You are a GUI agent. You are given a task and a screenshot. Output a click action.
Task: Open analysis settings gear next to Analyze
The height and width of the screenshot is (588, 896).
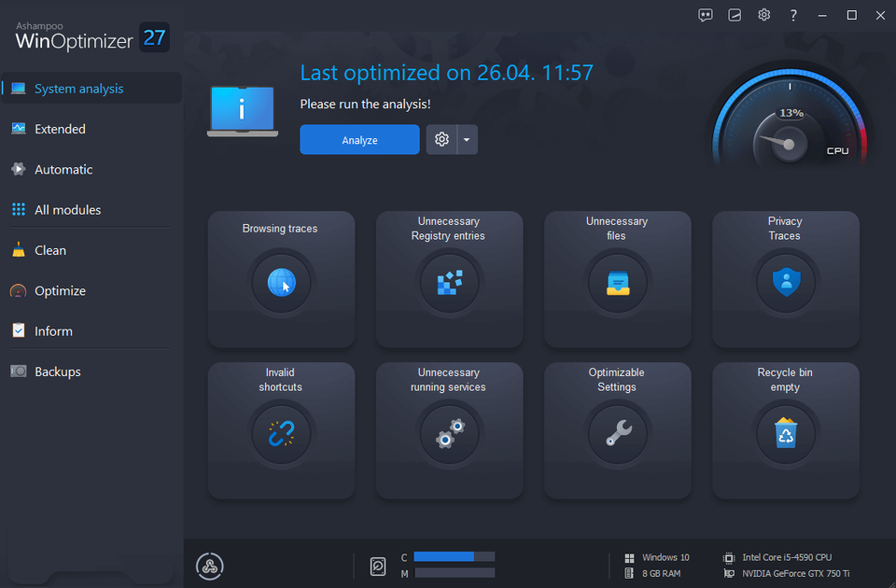[441, 138]
